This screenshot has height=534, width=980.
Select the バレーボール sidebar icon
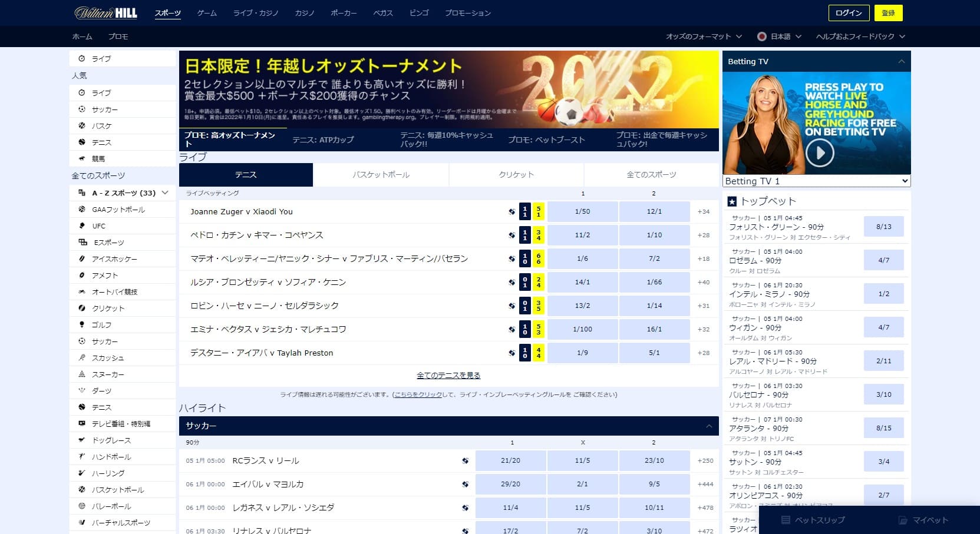(x=81, y=506)
